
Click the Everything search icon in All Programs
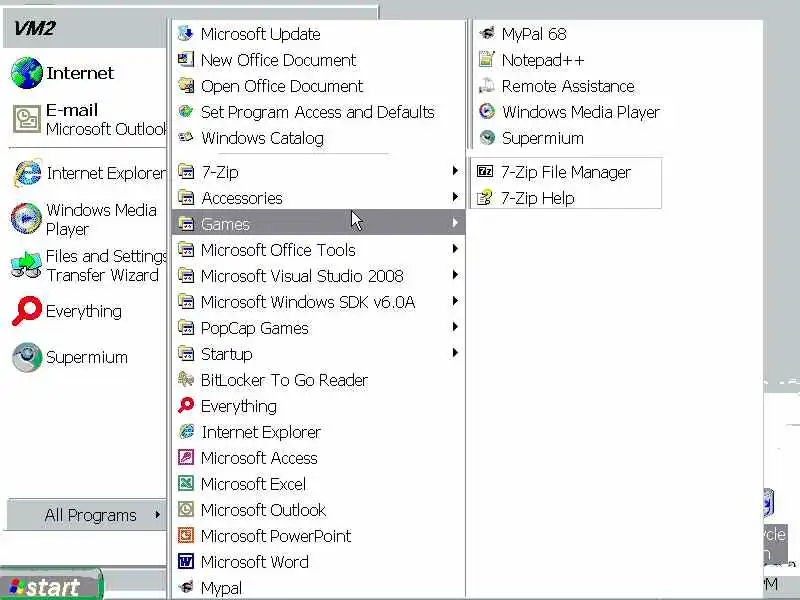tap(185, 406)
